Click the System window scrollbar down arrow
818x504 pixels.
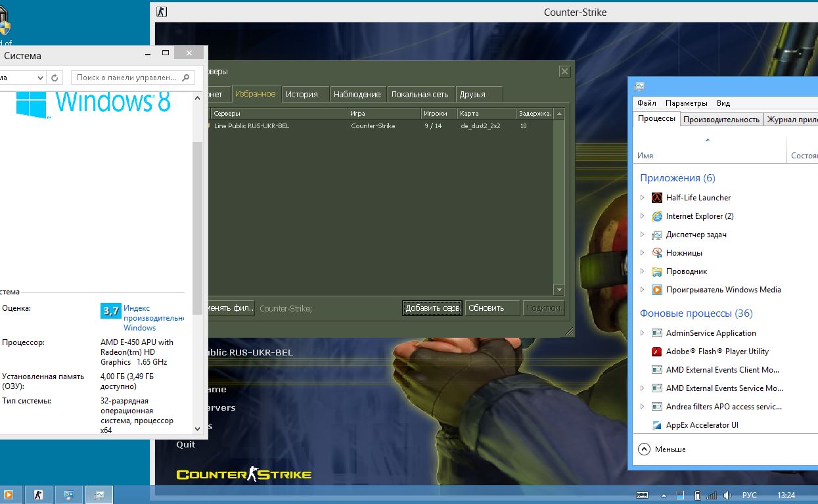(198, 428)
